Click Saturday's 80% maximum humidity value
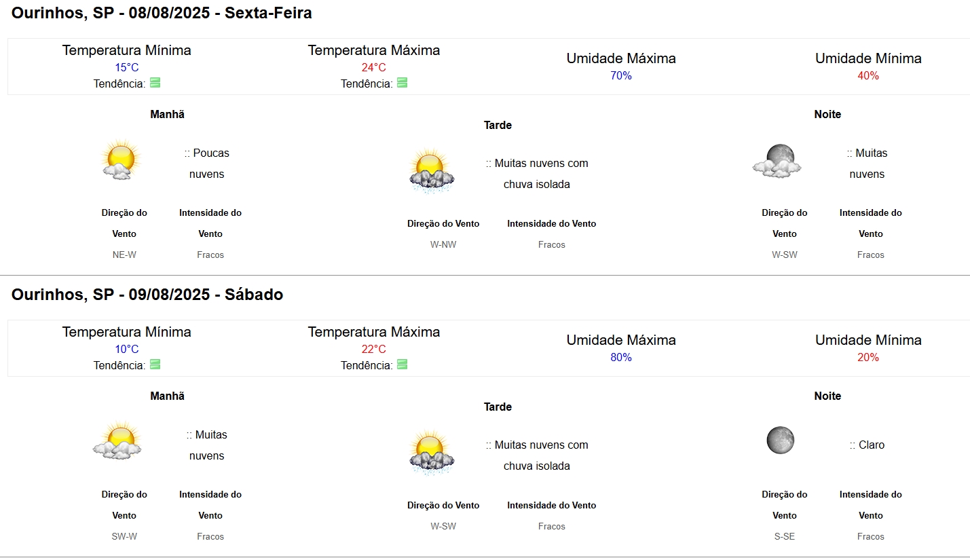970x560 pixels. tap(620, 357)
